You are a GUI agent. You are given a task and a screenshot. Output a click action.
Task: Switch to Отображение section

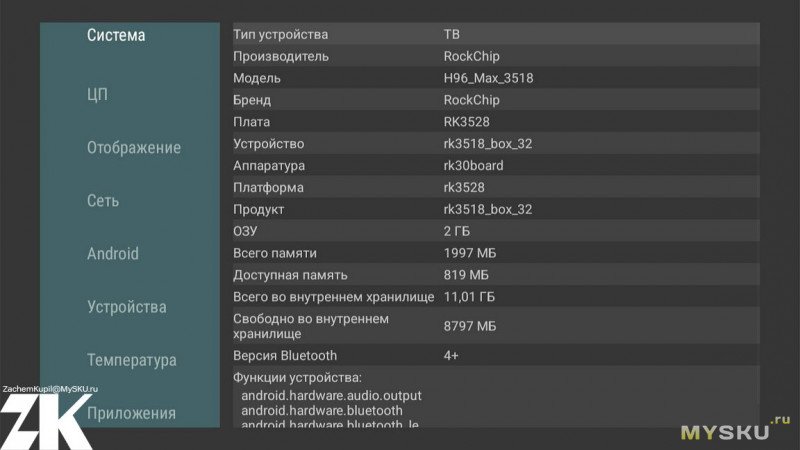click(x=134, y=148)
